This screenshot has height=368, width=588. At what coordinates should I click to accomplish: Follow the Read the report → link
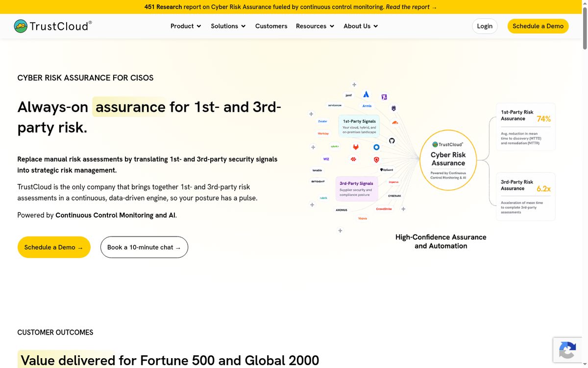411,7
